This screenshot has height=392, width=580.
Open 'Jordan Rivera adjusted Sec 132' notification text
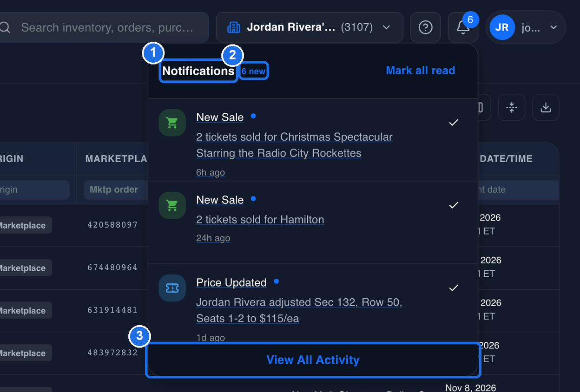[299, 310]
